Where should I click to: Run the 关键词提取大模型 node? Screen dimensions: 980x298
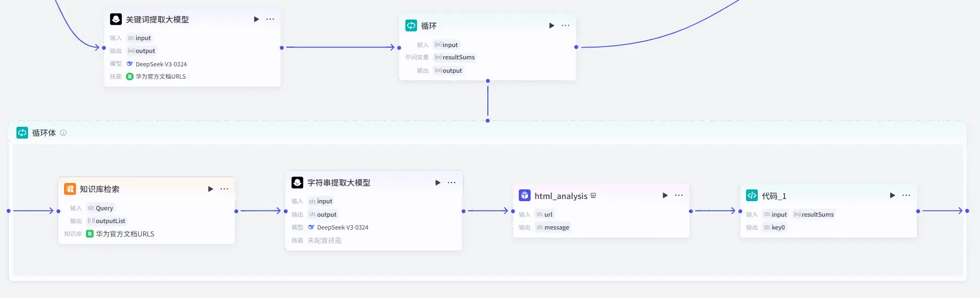coord(256,19)
